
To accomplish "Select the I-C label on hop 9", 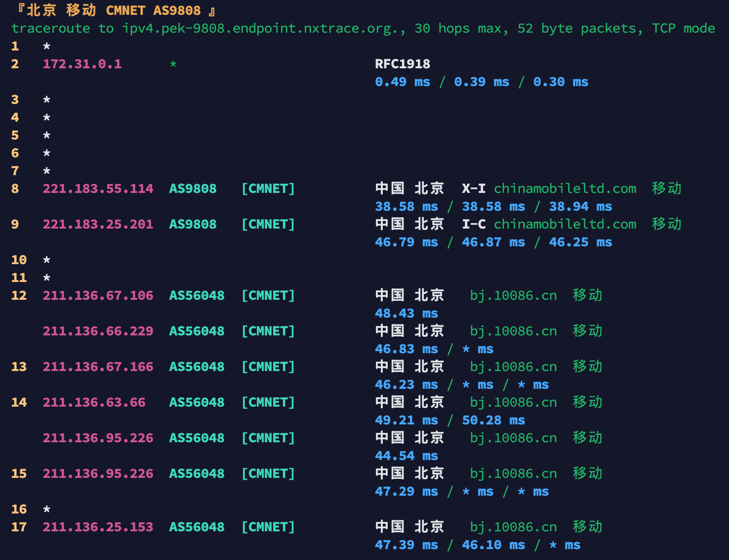I will click(x=474, y=225).
